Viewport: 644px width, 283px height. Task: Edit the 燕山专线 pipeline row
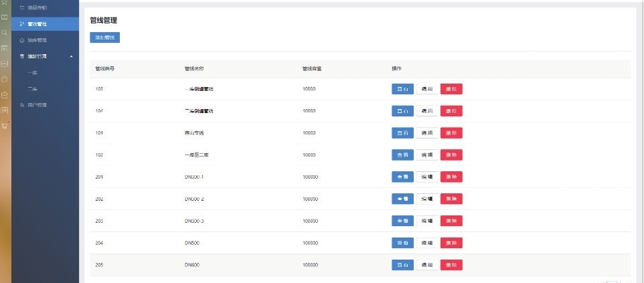pos(427,133)
